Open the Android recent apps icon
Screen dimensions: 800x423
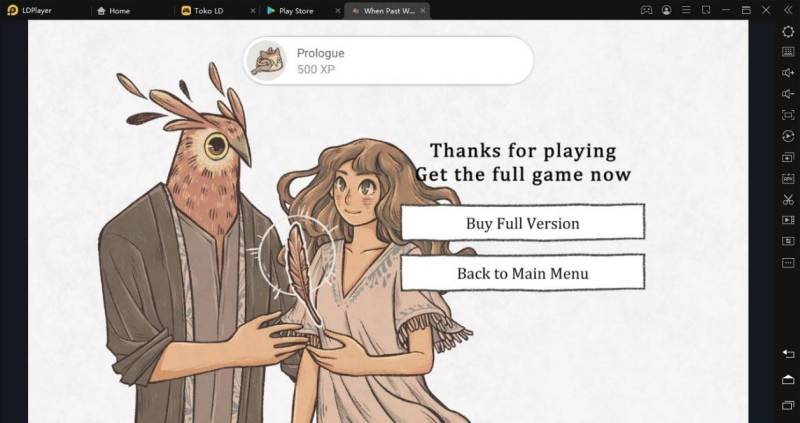point(788,405)
